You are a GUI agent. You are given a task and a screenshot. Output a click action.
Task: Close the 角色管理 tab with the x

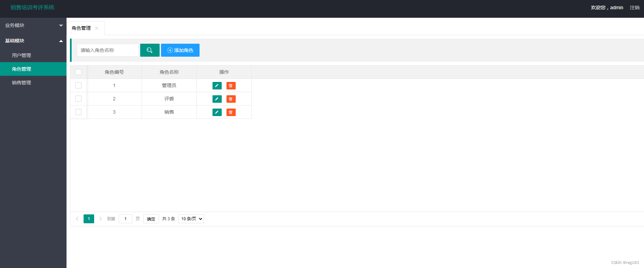[97, 28]
